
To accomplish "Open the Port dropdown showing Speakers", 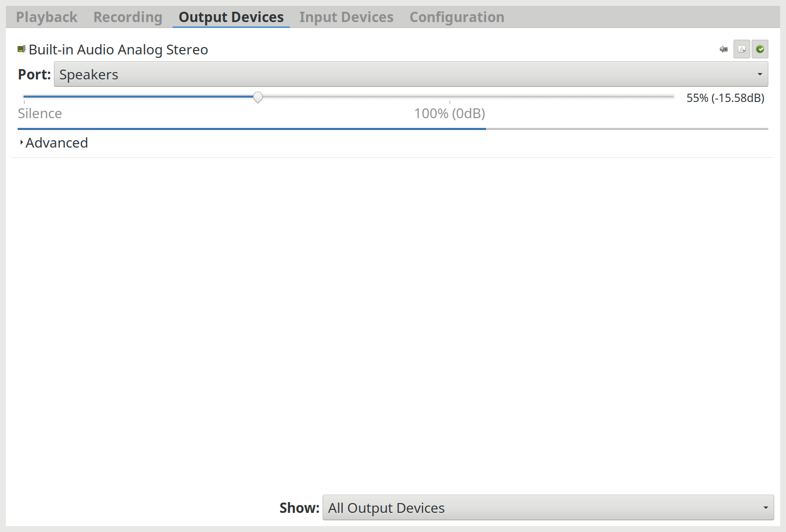I will click(411, 74).
